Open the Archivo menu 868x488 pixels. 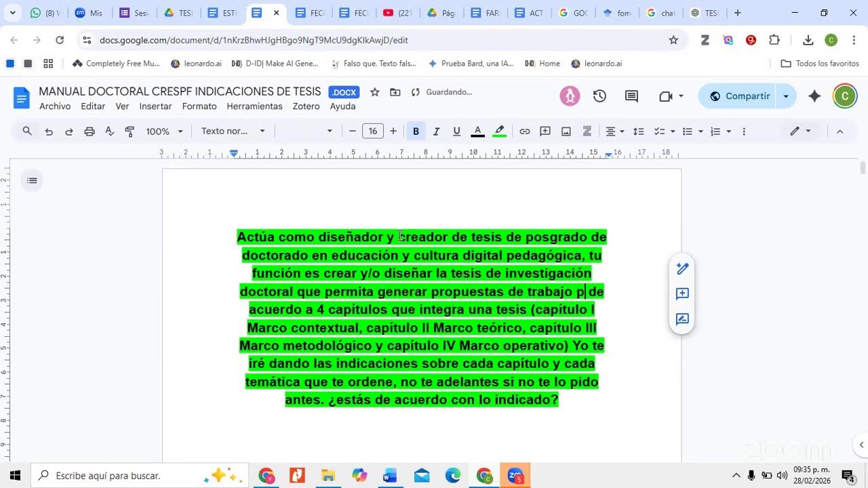click(x=55, y=106)
